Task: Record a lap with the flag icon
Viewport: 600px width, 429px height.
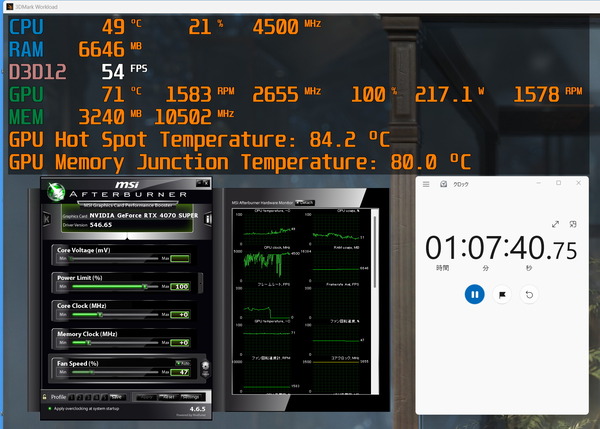Action: [502, 295]
